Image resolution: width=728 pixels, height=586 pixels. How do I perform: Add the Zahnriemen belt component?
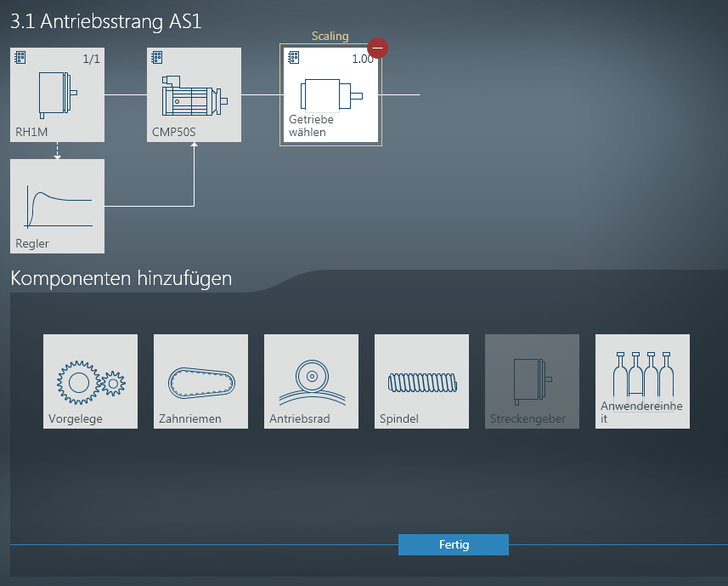coord(200,381)
